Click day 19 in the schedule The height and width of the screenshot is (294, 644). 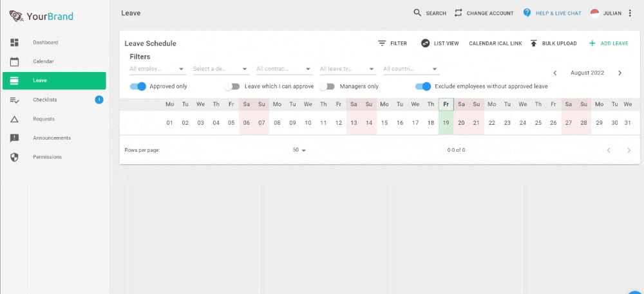point(446,123)
